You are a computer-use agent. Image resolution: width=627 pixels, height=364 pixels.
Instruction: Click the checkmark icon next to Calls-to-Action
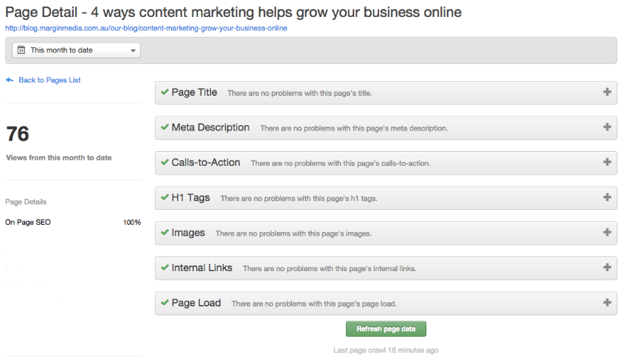(x=164, y=162)
